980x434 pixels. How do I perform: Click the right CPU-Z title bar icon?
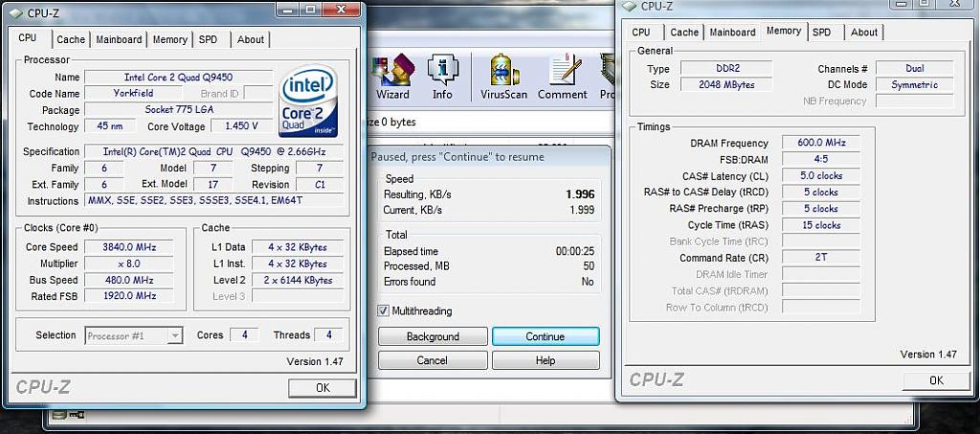(630, 7)
